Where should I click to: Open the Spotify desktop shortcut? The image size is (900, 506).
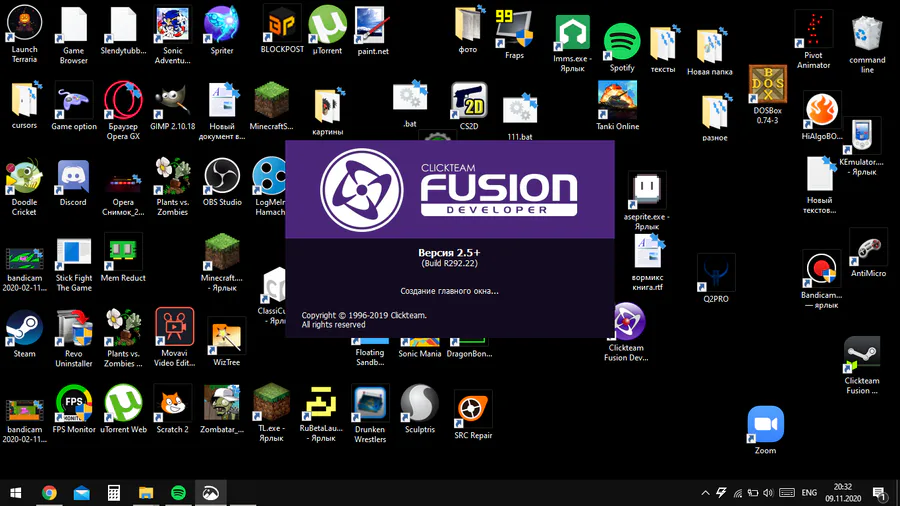coord(622,41)
